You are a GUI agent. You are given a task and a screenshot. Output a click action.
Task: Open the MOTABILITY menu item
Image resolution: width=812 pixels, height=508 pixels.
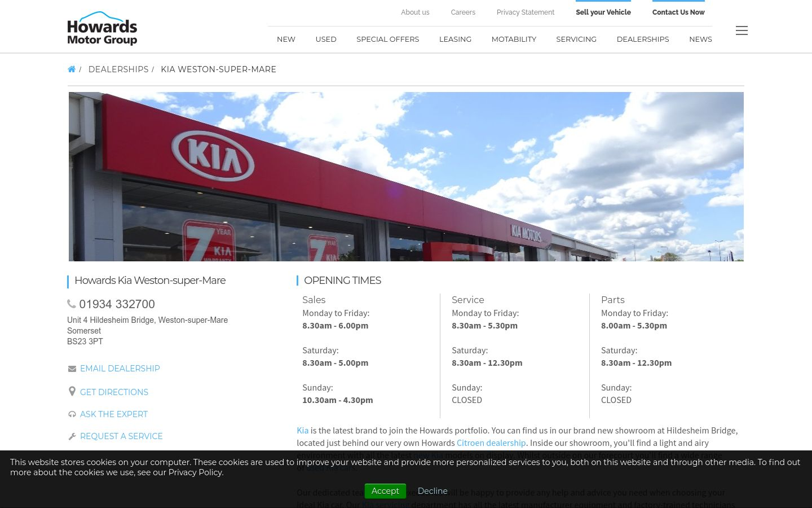514,39
